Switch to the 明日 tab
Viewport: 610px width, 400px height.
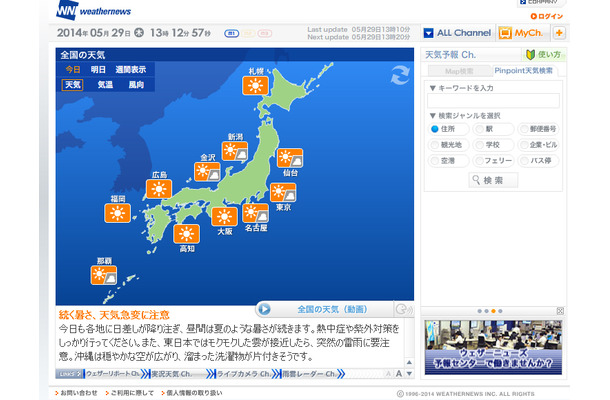98,70
